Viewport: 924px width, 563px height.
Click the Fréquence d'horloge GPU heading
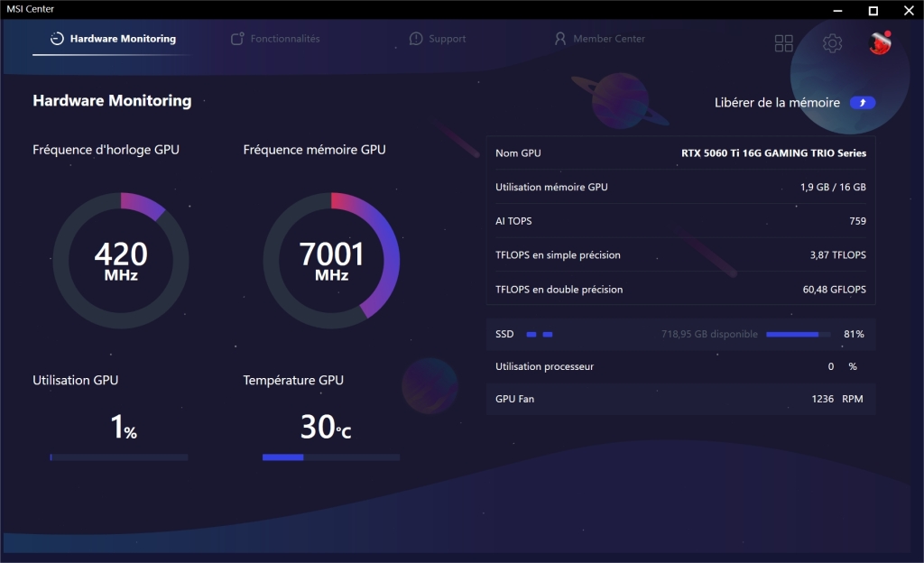(x=106, y=150)
